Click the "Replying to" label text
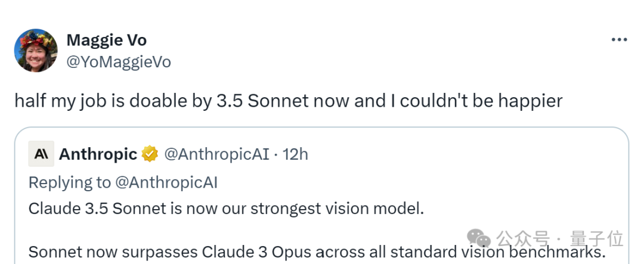 pyautogui.click(x=70, y=182)
